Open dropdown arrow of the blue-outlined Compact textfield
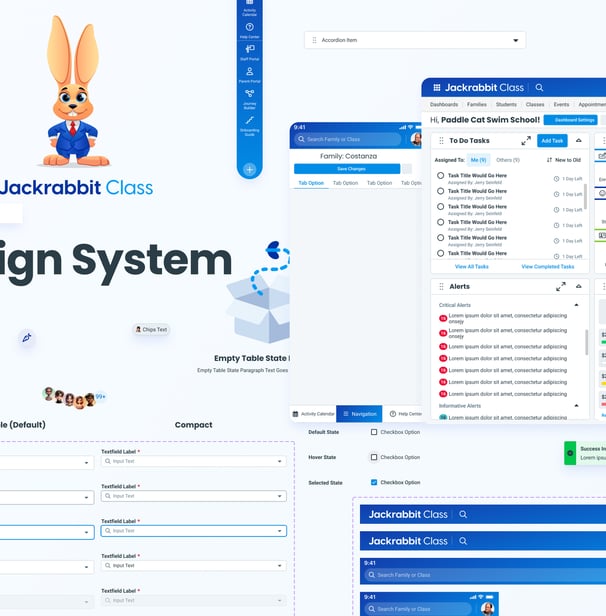 [x=280, y=531]
